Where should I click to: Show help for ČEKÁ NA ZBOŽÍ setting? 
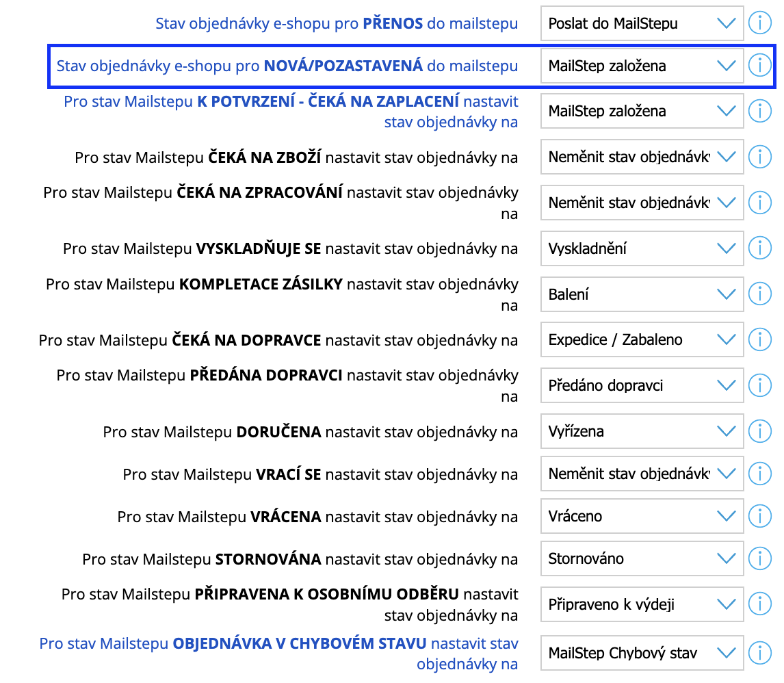click(x=759, y=157)
